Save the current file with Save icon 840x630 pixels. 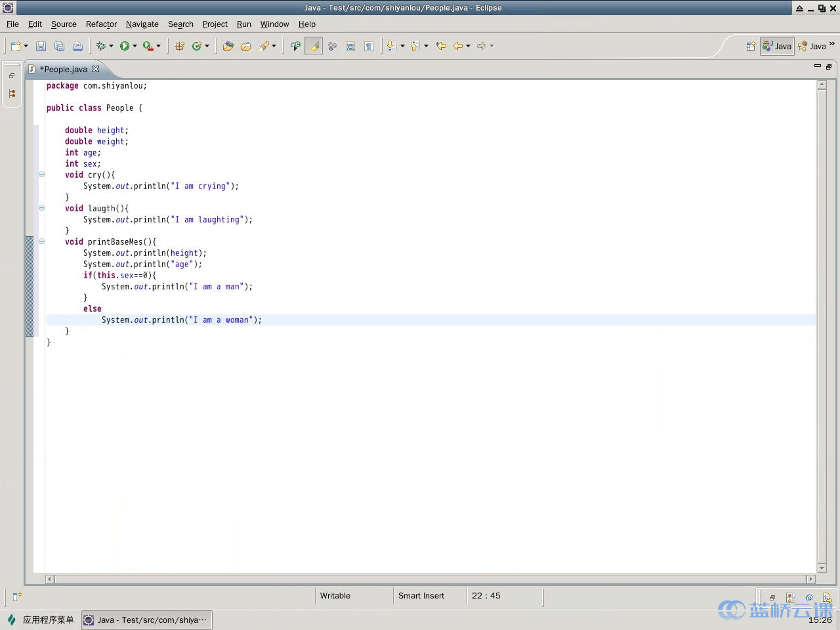[41, 46]
